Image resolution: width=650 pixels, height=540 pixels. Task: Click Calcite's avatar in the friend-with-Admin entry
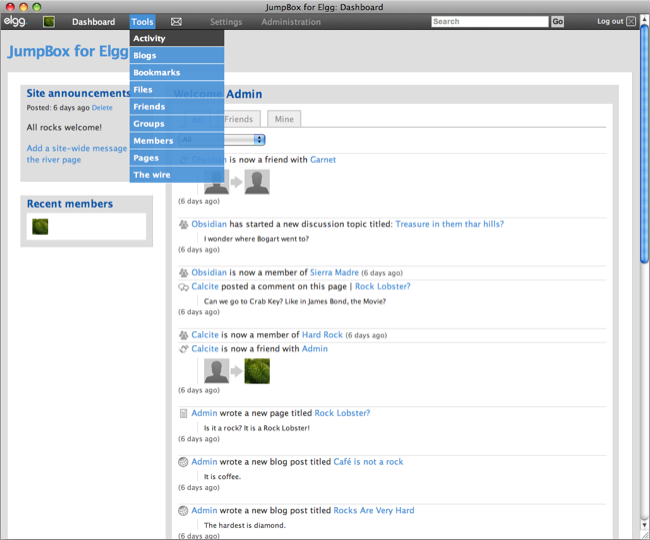pyautogui.click(x=216, y=371)
